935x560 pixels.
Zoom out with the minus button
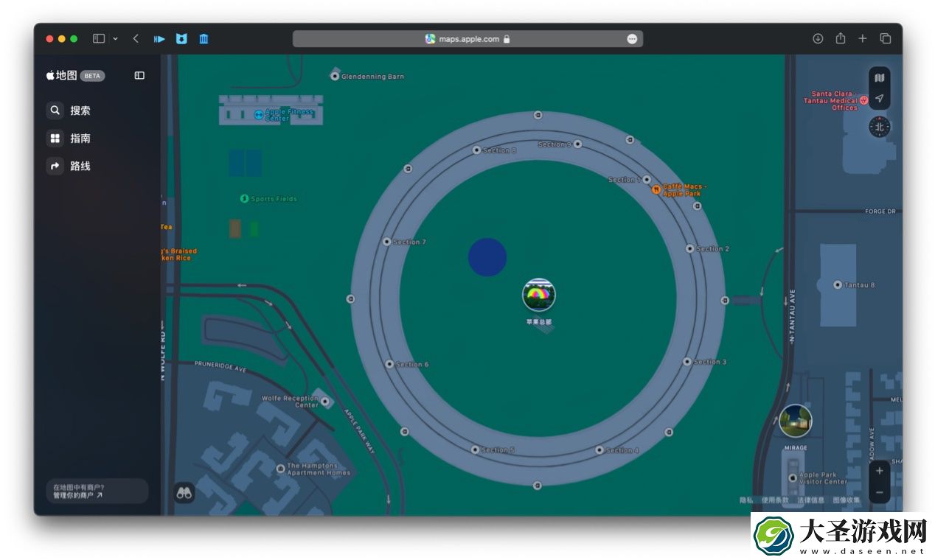tap(880, 492)
